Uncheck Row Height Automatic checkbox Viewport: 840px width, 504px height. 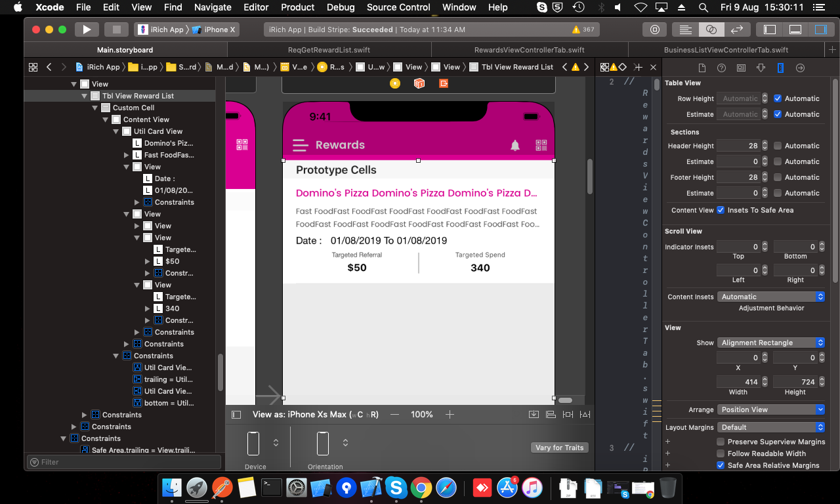pos(778,98)
